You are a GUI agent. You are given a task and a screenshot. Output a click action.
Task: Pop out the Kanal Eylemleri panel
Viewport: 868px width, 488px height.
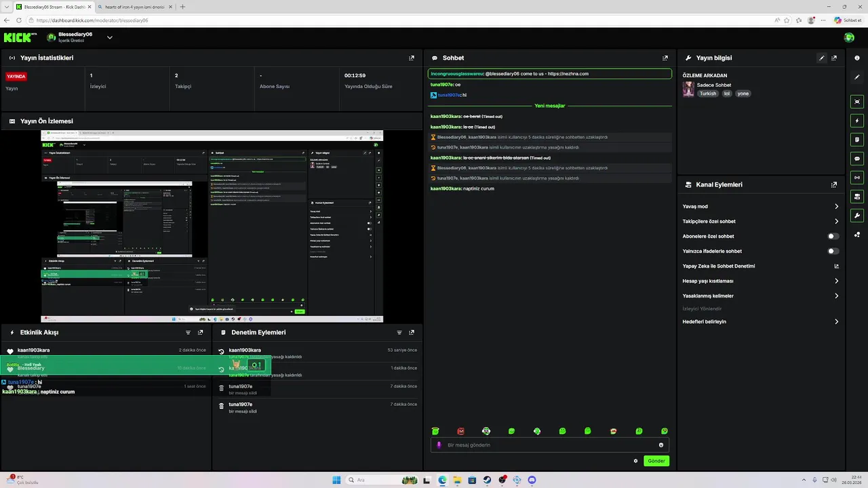coord(834,184)
